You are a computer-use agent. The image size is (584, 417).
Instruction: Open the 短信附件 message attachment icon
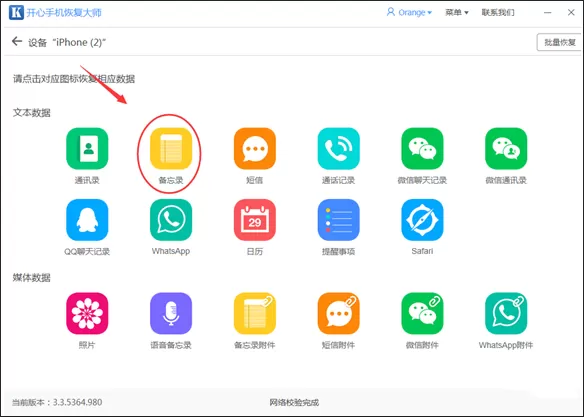click(x=339, y=313)
